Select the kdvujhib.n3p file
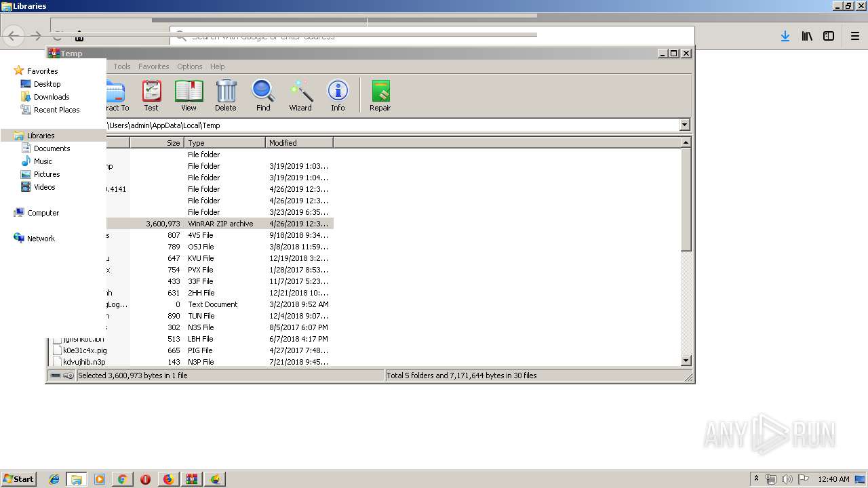Screen dimensions: 868x488 pos(84,362)
